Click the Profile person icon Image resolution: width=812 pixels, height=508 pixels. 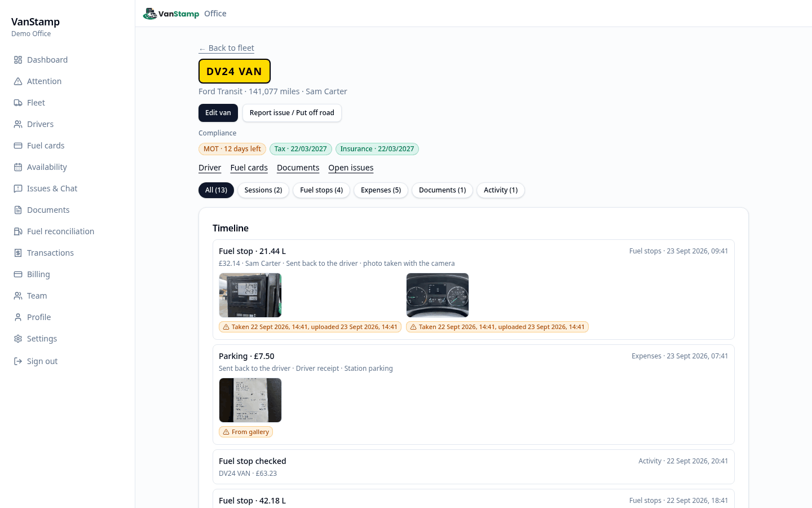(18, 317)
